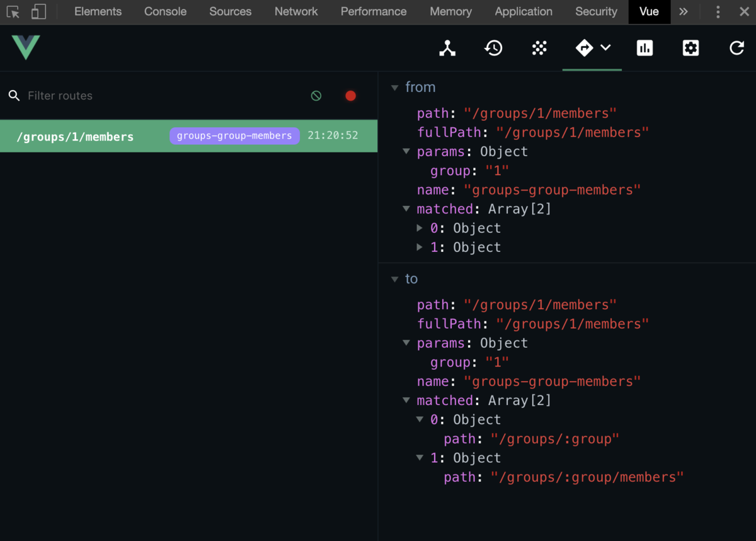The height and width of the screenshot is (541, 756).
Task: Click the inspect element cursor icon
Action: 13,12
